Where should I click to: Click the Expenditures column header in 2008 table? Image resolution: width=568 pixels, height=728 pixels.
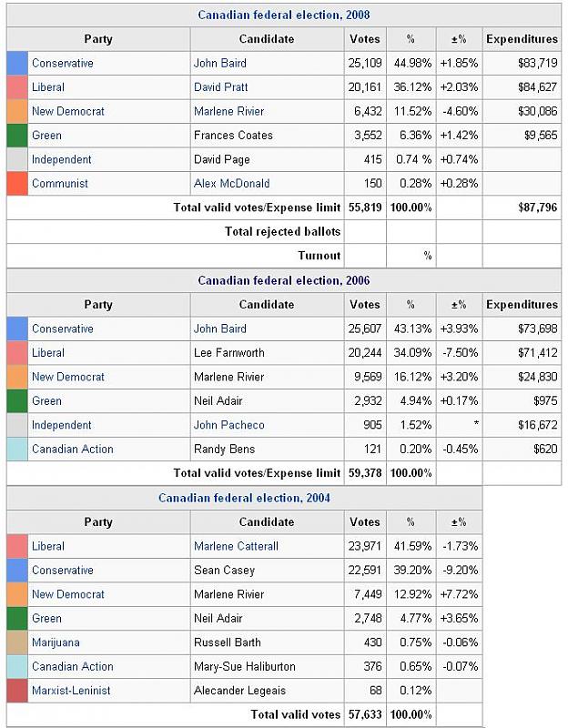coord(522,39)
